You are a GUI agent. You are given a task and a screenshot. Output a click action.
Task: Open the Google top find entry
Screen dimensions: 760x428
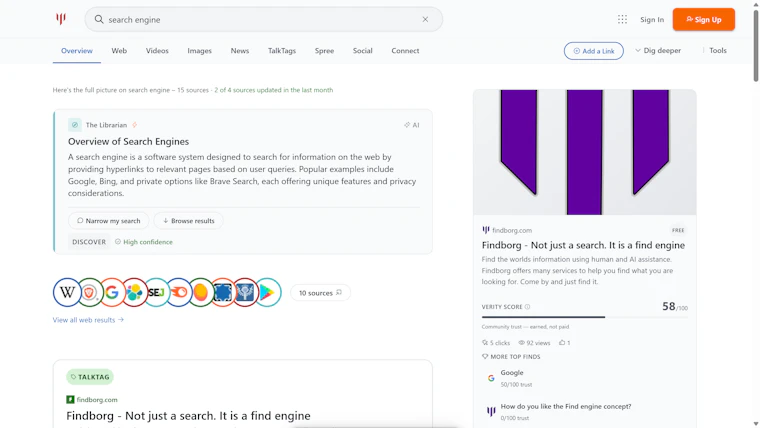[x=586, y=378]
